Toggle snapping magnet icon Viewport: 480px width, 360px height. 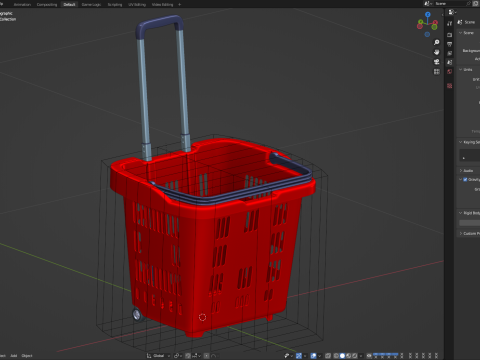(188, 356)
